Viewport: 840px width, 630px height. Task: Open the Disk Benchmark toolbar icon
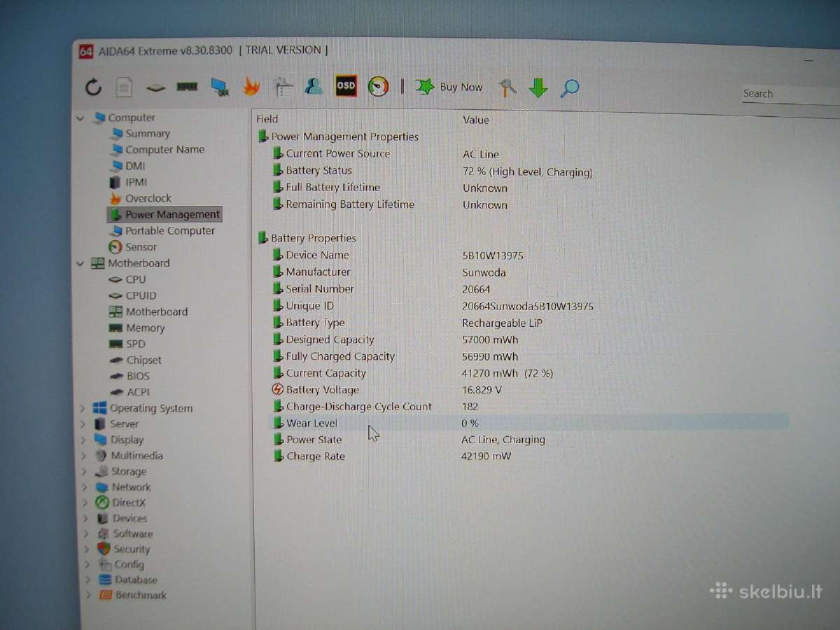[x=155, y=88]
